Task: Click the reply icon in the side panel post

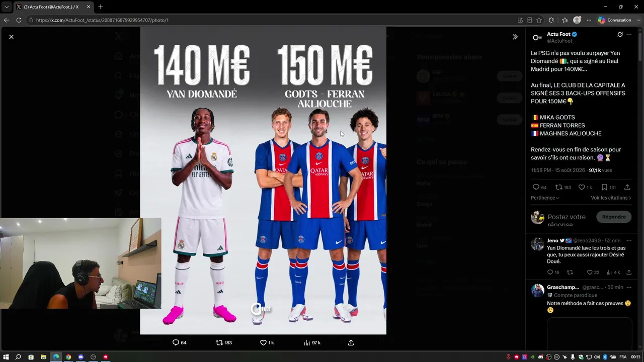Action: point(536,187)
